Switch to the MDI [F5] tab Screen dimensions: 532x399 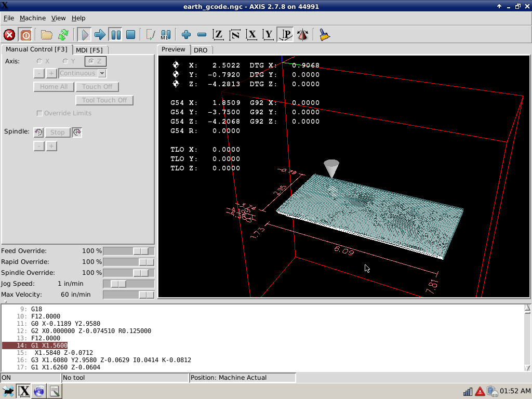point(89,50)
